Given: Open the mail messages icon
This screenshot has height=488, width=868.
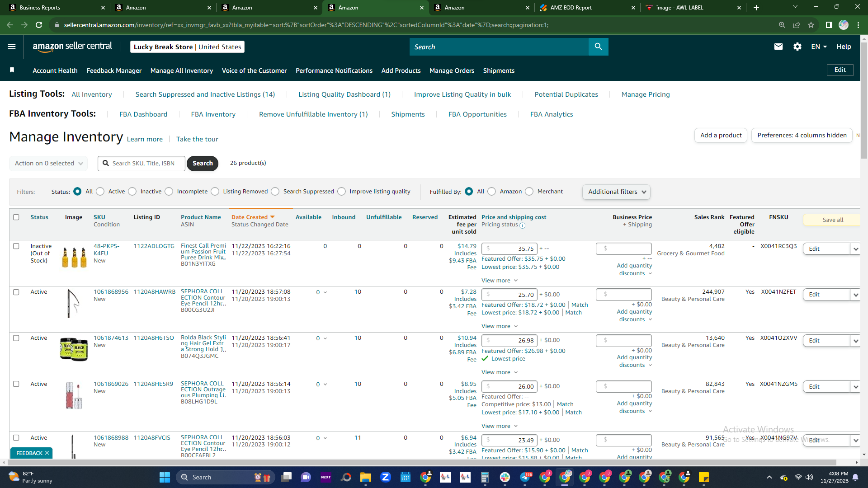Looking at the screenshot, I should tap(778, 47).
